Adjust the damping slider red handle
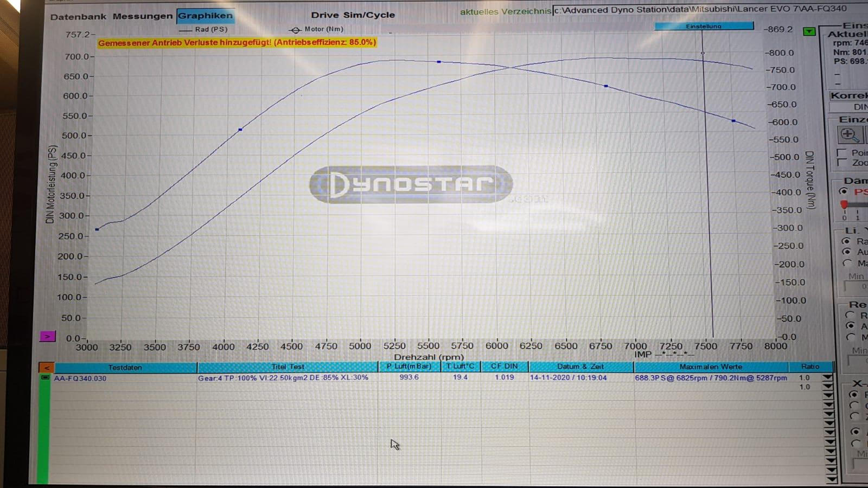 pyautogui.click(x=844, y=204)
